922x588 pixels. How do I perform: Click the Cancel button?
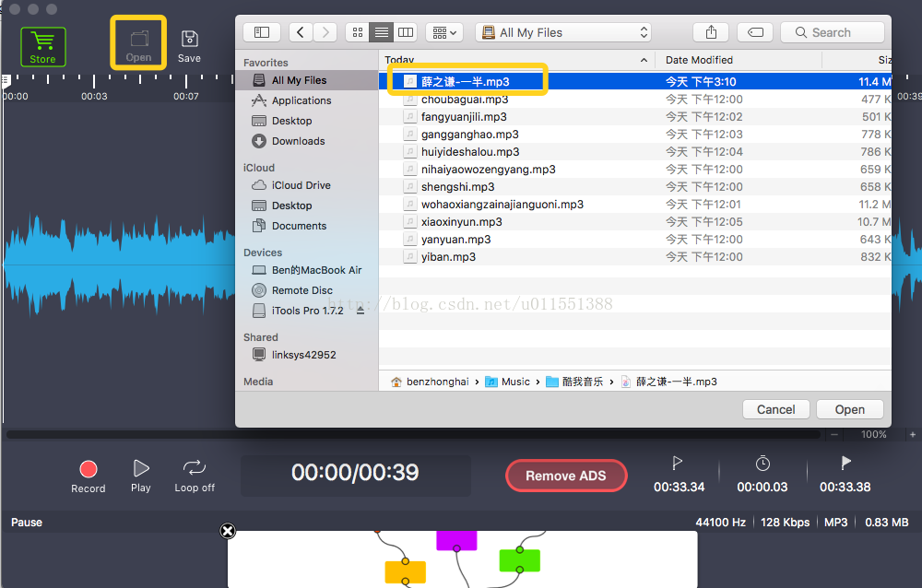[775, 409]
